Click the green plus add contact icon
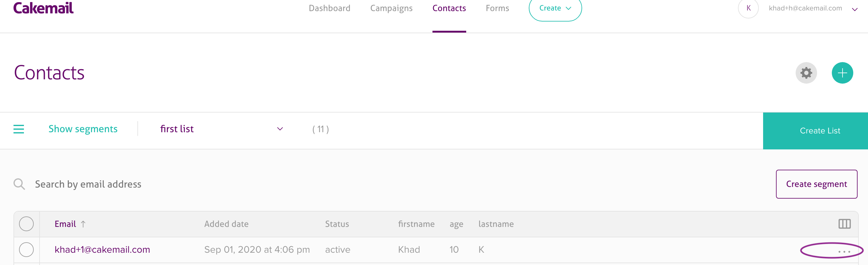Screen dimensions: 868x265 (842, 73)
